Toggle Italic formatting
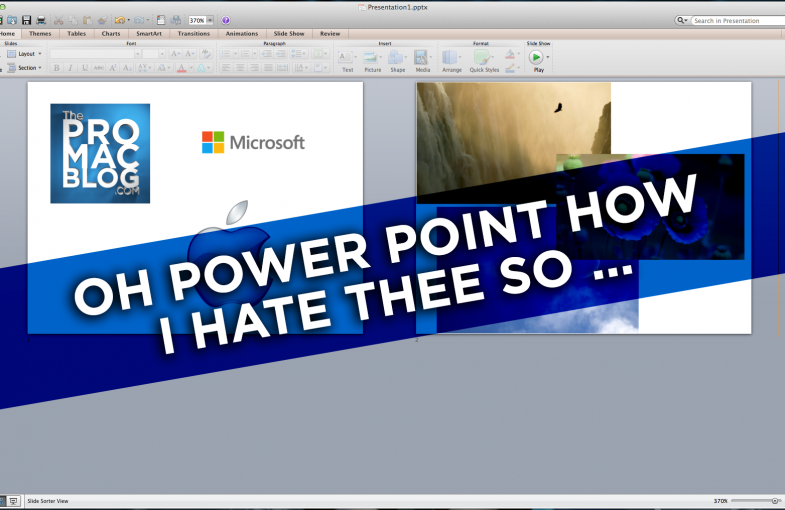This screenshot has width=785, height=510. [x=71, y=68]
